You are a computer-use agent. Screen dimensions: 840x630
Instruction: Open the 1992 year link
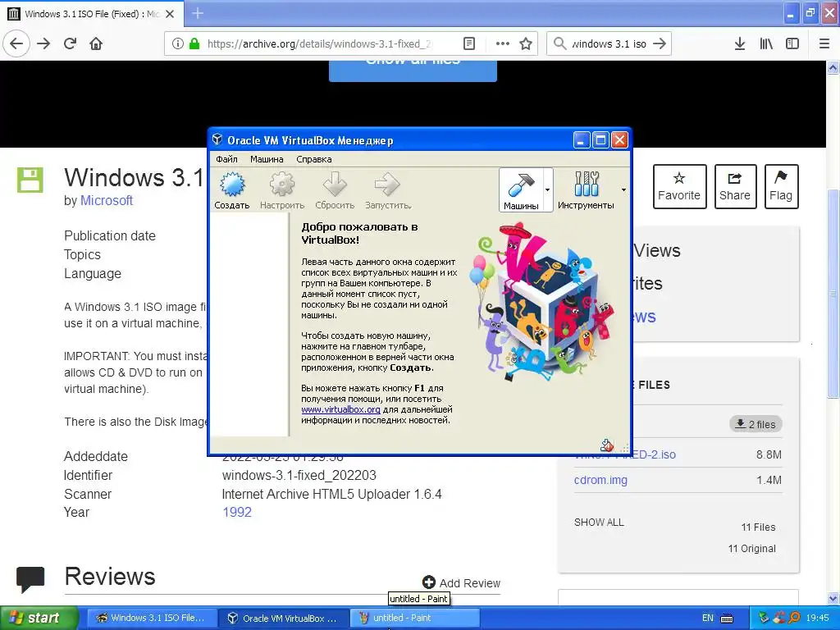(237, 512)
